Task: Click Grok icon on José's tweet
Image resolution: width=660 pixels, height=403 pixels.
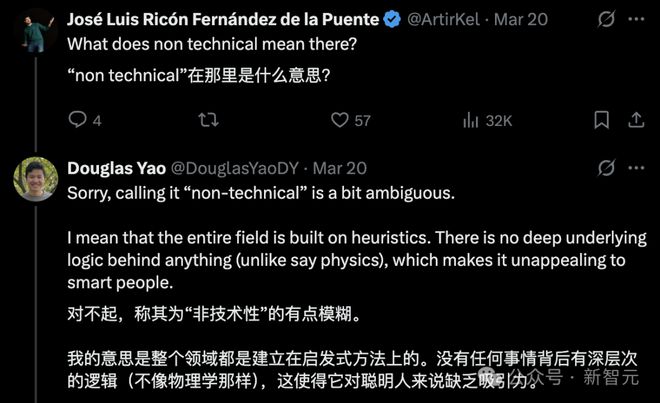Action: (x=606, y=19)
